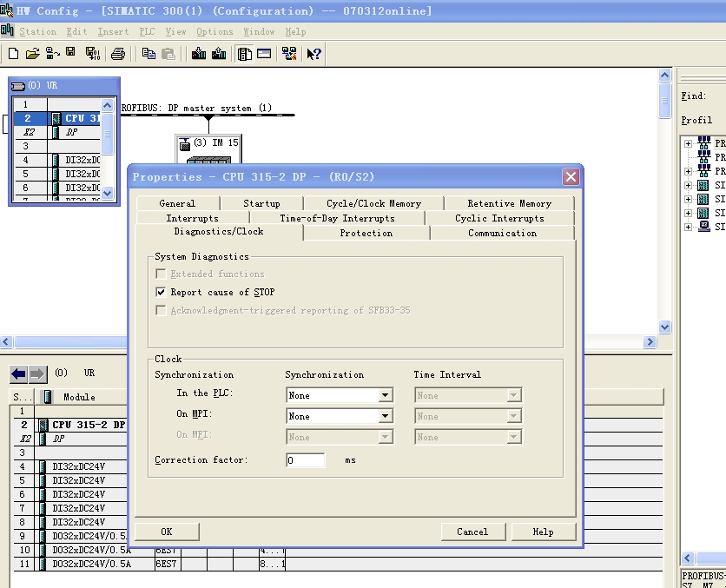Viewport: 726px width, 588px height.
Task: Click the New station toolbar icon
Action: point(13,54)
